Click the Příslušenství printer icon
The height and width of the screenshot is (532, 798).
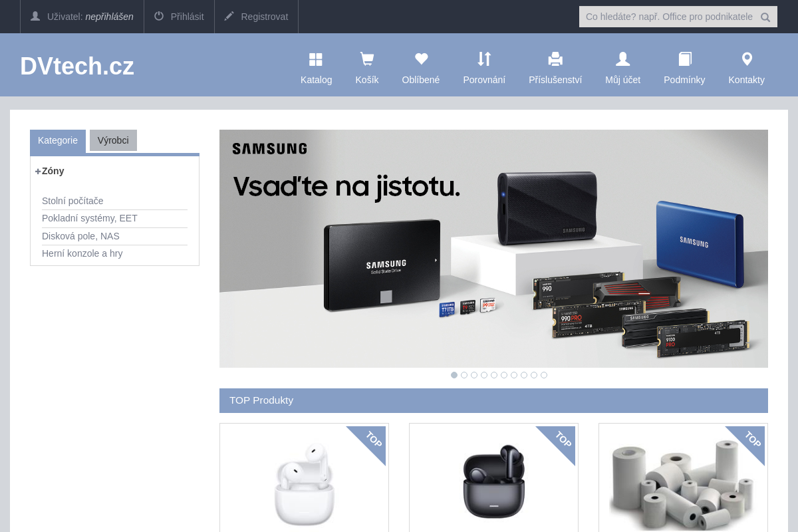555,59
